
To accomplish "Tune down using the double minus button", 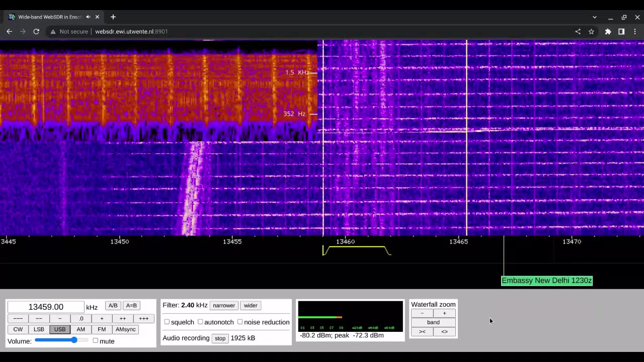I will coord(39,318).
